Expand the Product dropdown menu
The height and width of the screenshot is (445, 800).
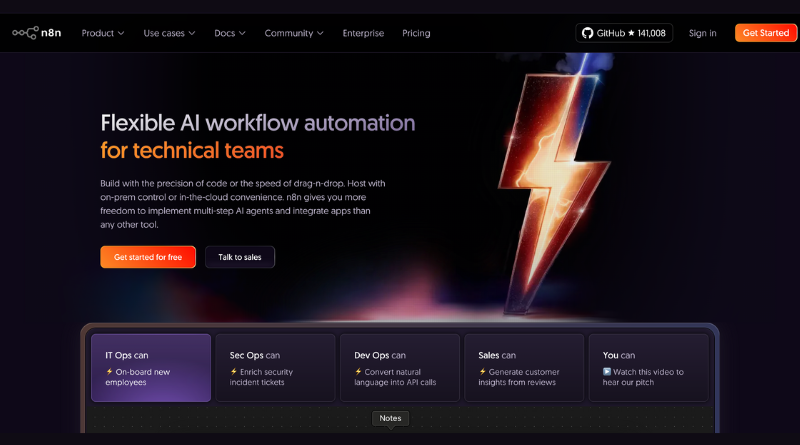pyautogui.click(x=103, y=33)
